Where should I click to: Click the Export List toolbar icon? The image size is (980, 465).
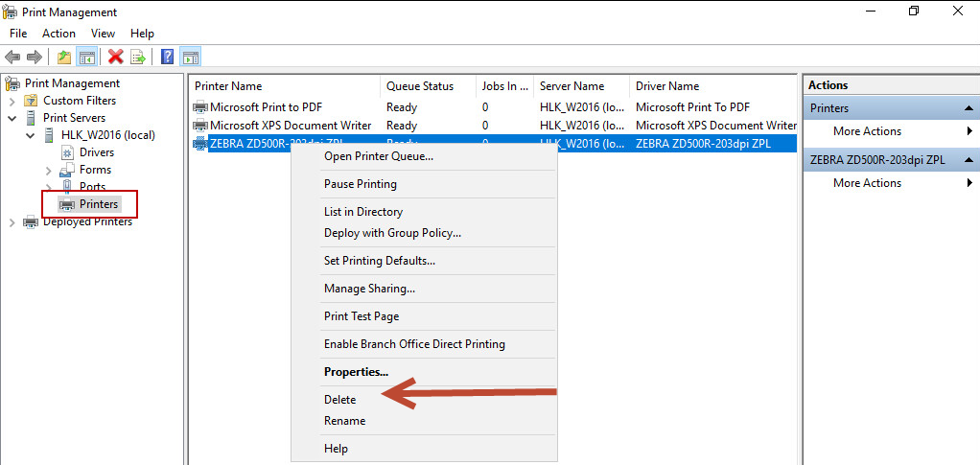coord(138,58)
